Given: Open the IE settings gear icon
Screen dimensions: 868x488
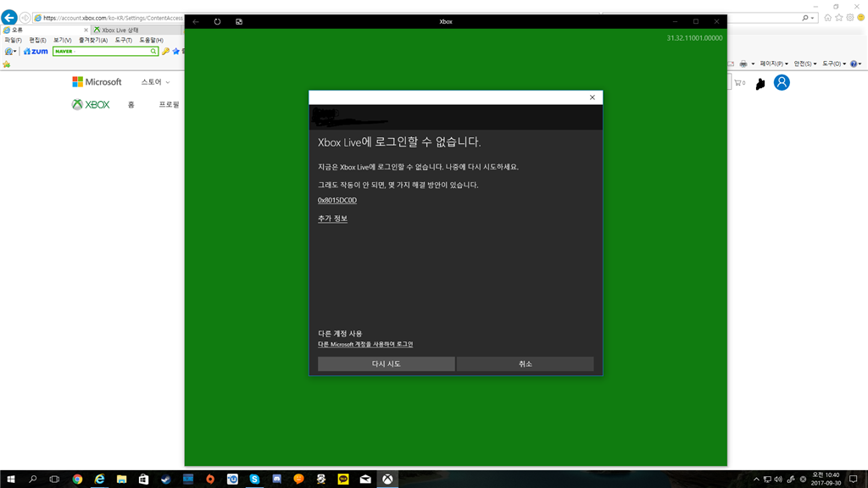Looking at the screenshot, I should pyautogui.click(x=849, y=18).
